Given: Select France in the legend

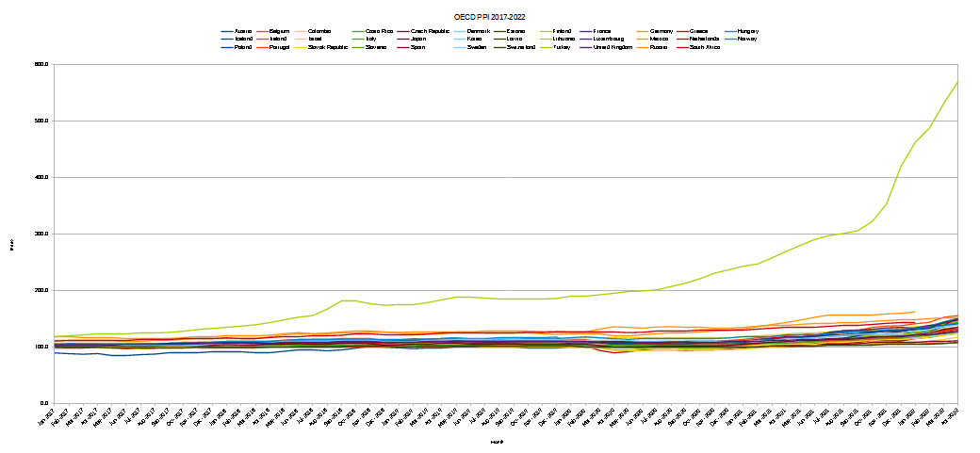Looking at the screenshot, I should tap(602, 31).
